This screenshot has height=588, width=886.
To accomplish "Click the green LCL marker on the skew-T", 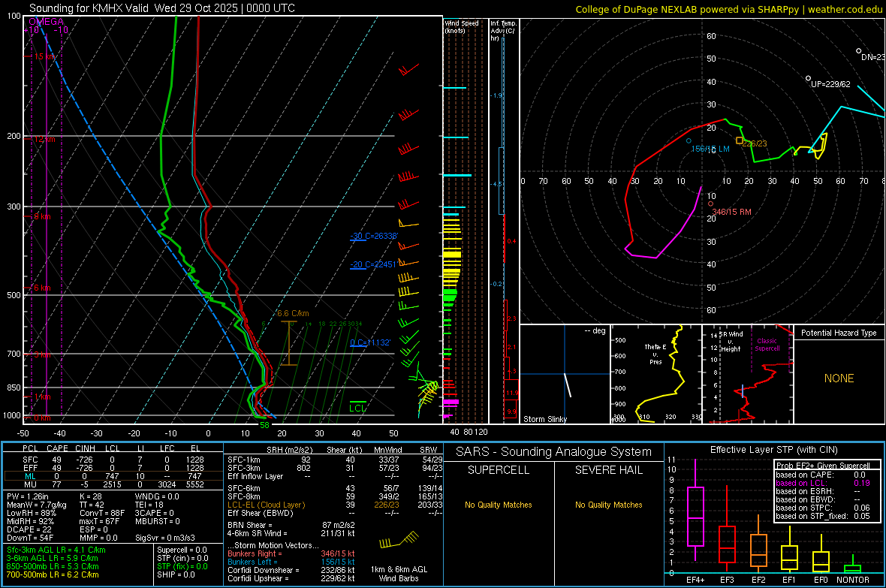I will pyautogui.click(x=357, y=406).
